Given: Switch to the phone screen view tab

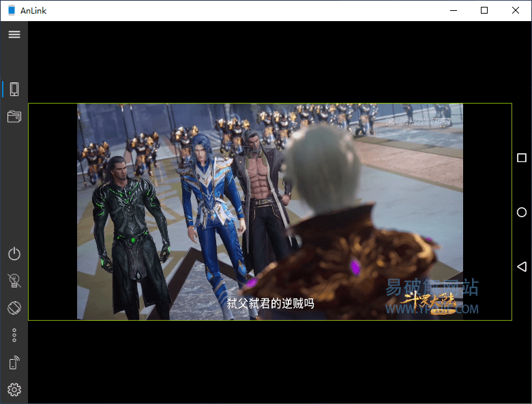Looking at the screenshot, I should click(14, 89).
